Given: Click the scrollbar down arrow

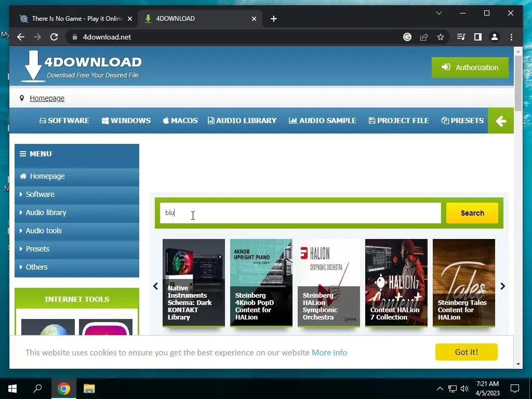Looking at the screenshot, I should click(x=518, y=364).
